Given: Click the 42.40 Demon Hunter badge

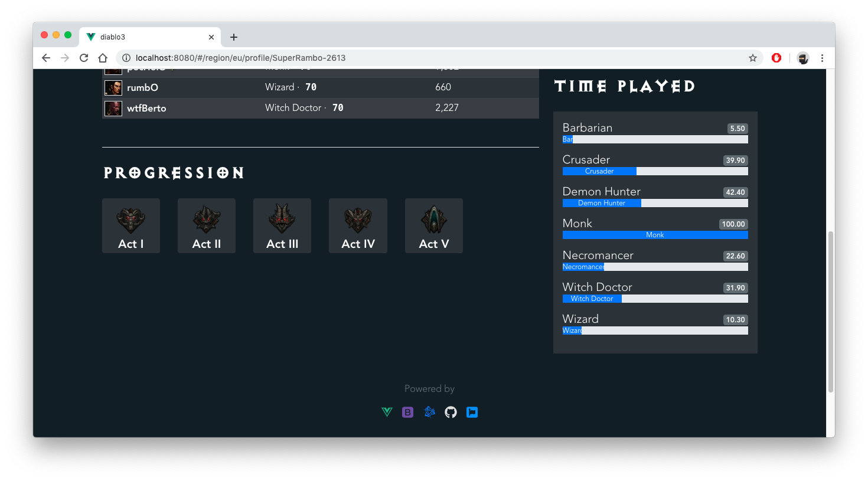Looking at the screenshot, I should (x=736, y=192).
